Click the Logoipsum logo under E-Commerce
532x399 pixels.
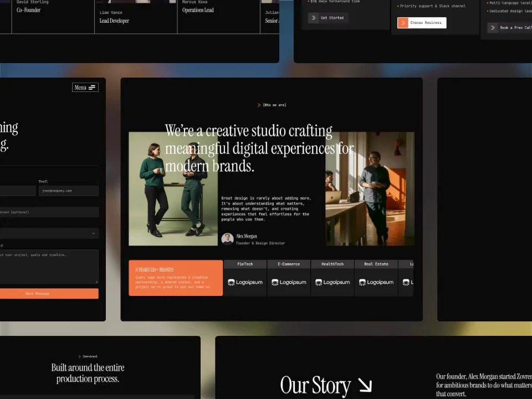click(289, 282)
